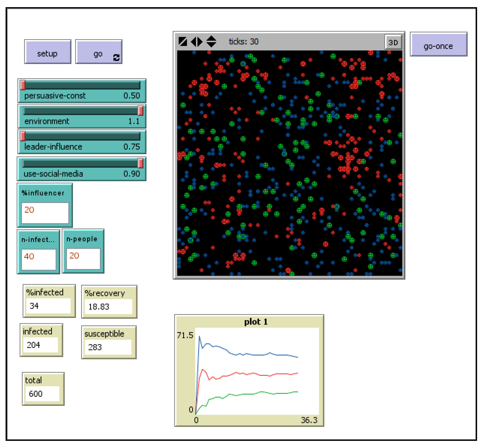Click the leader-influence slider handle
This screenshot has height=448, width=483.
(x=23, y=136)
